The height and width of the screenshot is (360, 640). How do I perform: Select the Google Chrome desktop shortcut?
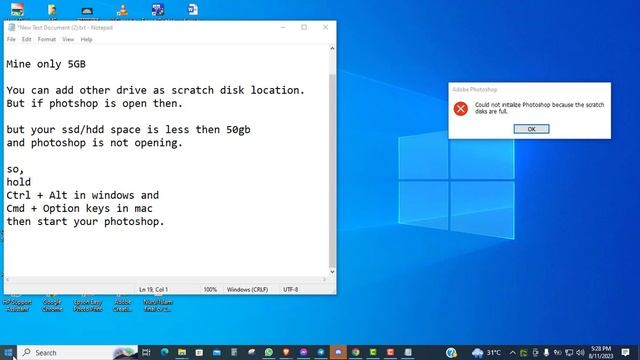52,303
